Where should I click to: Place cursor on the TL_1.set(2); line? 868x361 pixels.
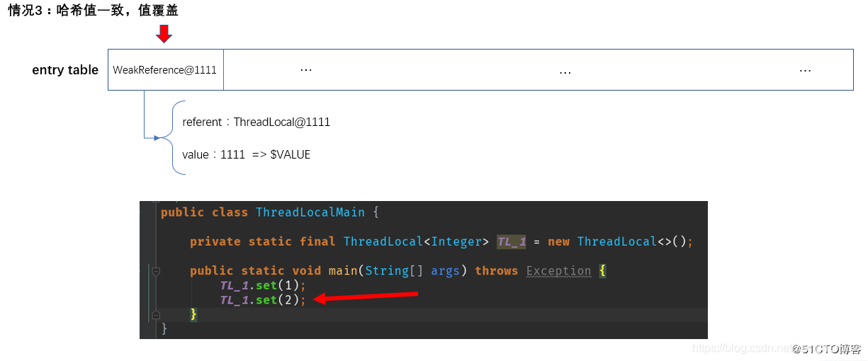(262, 300)
